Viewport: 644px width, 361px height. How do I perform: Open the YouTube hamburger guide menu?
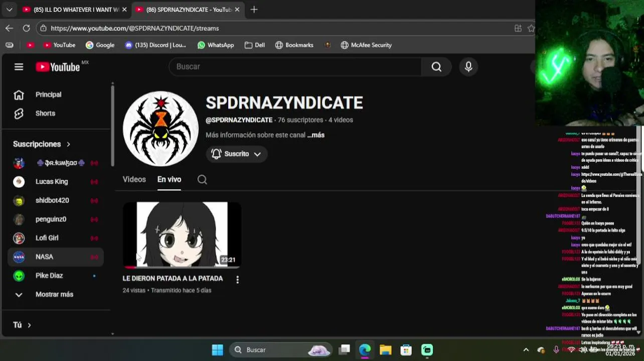[x=19, y=67]
